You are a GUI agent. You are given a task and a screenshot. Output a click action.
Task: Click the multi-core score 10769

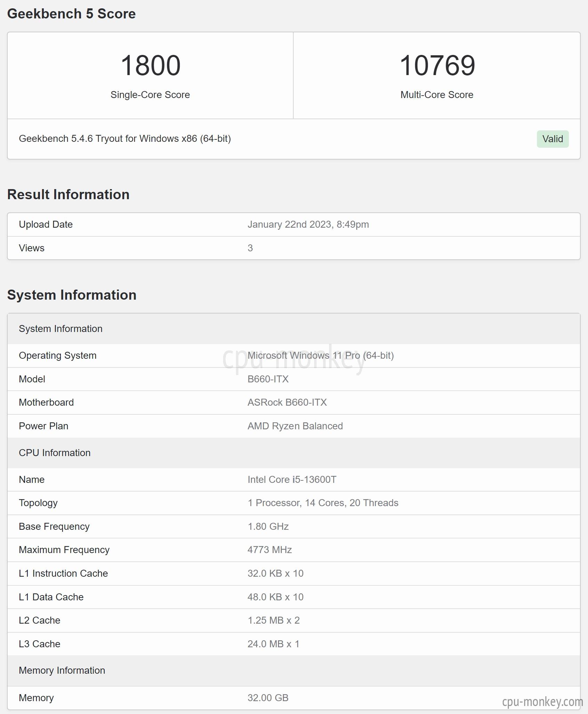coord(437,65)
